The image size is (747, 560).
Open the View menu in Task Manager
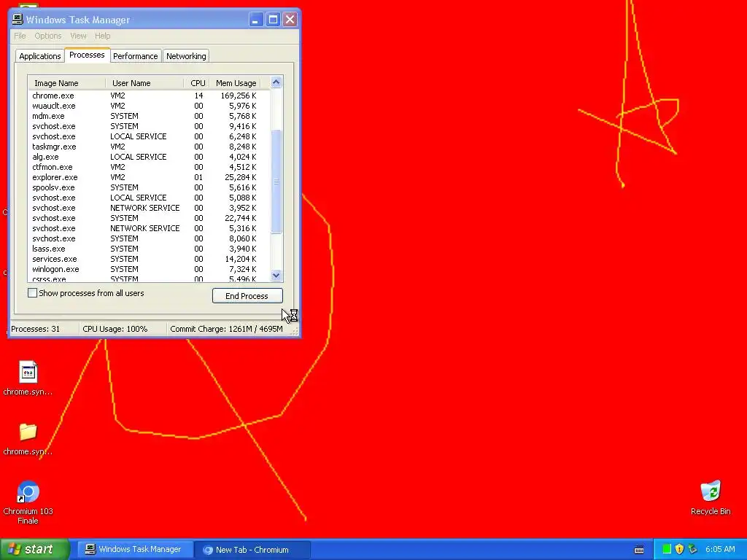78,36
